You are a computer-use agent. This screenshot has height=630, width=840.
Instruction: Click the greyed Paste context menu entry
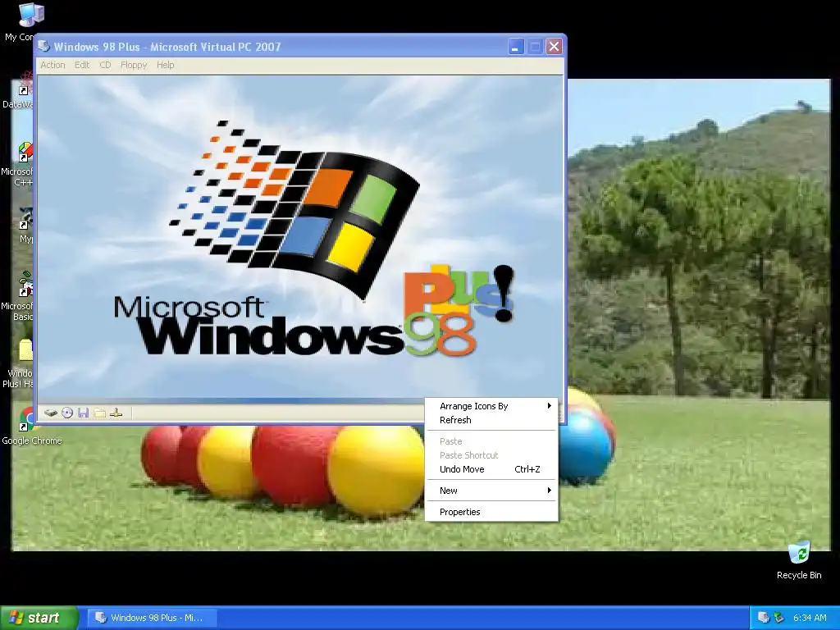491,441
